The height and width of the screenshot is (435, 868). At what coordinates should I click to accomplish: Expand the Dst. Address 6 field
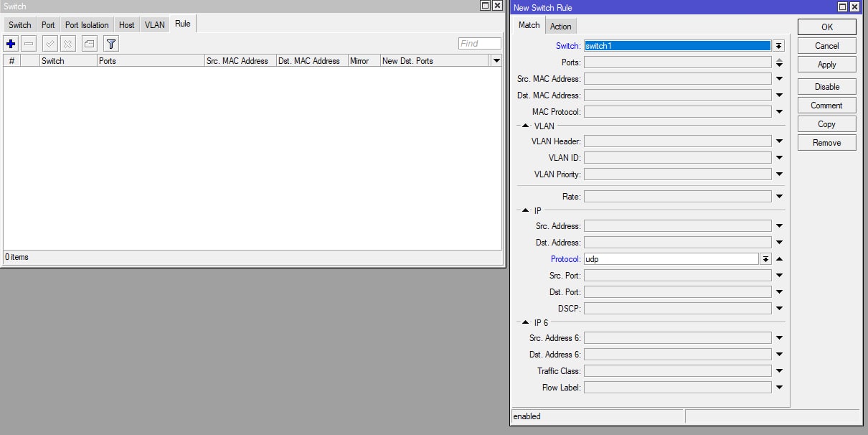tap(779, 355)
